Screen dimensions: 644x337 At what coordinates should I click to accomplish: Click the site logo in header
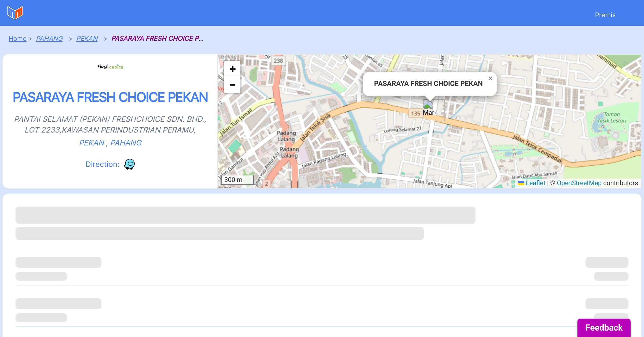point(15,12)
